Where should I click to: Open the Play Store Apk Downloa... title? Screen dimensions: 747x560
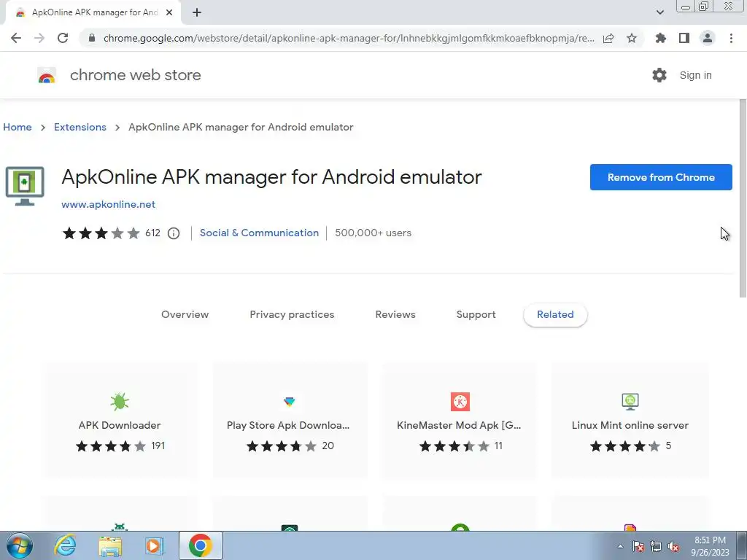click(x=288, y=425)
